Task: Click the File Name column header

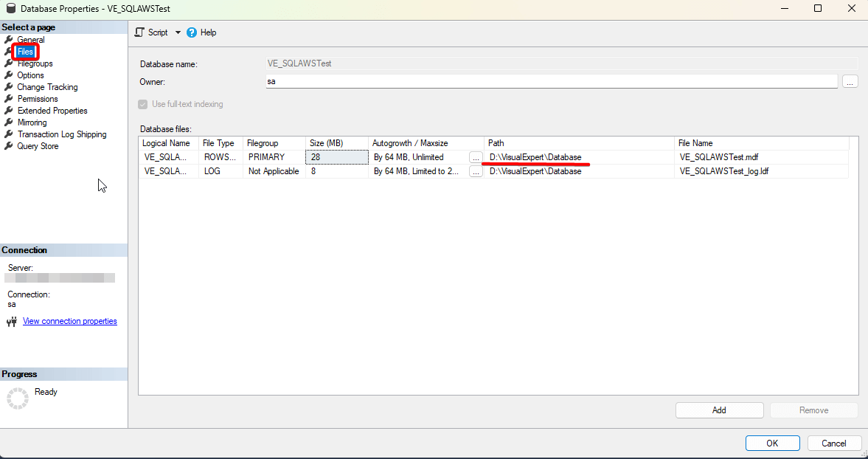Action: coord(762,143)
